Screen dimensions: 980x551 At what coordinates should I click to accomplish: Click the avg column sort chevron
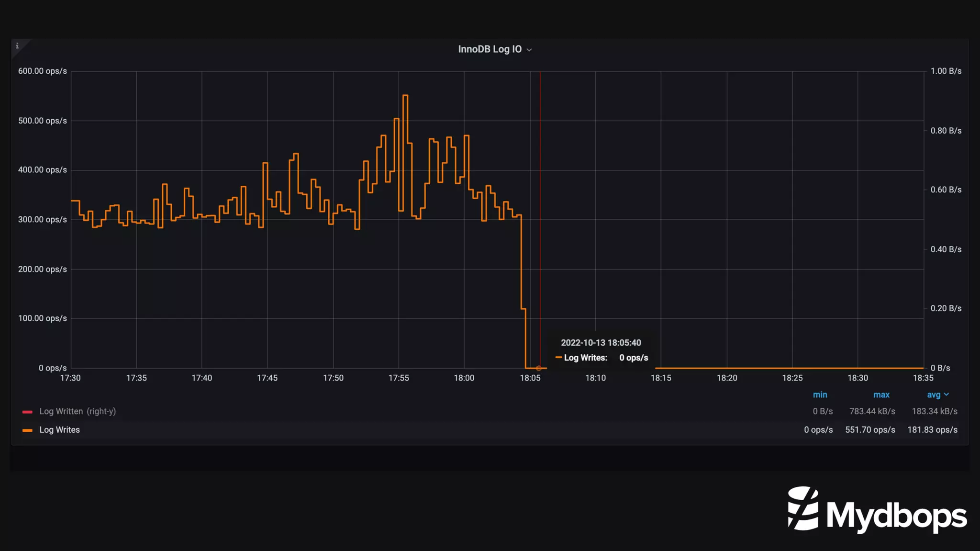pyautogui.click(x=947, y=394)
